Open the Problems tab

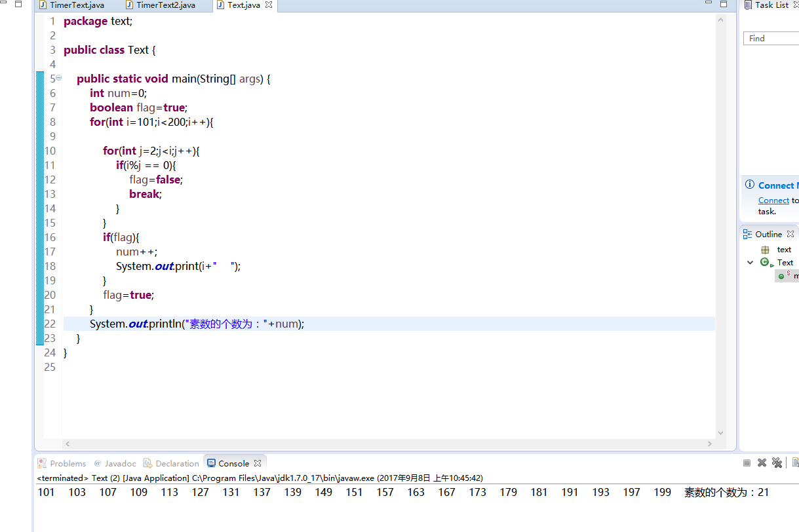coord(68,463)
